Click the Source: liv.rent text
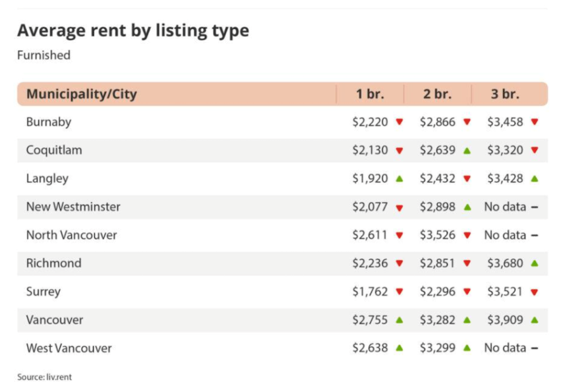The width and height of the screenshot is (588, 382). tap(45, 377)
